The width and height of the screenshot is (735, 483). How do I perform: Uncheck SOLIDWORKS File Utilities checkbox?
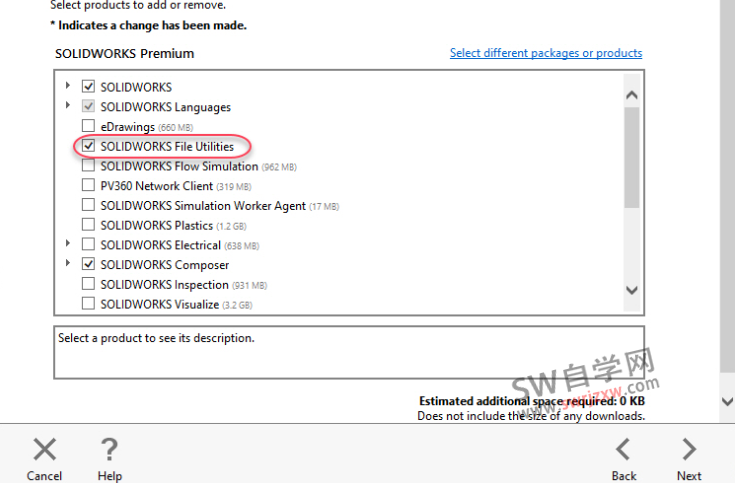pos(88,146)
